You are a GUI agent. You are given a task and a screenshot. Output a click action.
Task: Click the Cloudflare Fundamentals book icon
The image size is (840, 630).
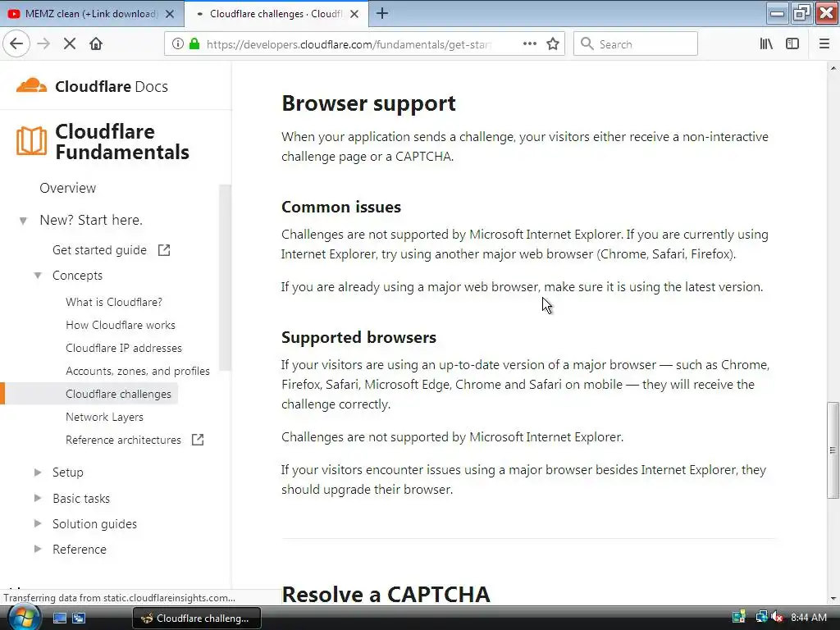click(31, 141)
